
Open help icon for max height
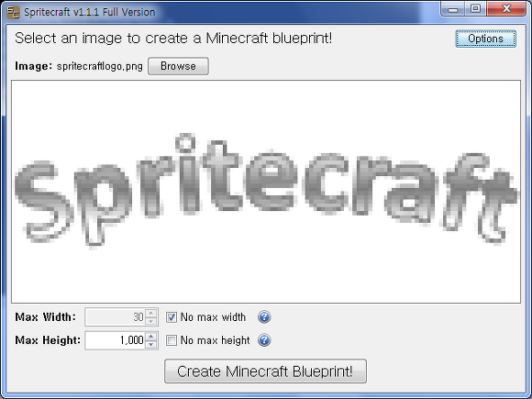click(264, 340)
